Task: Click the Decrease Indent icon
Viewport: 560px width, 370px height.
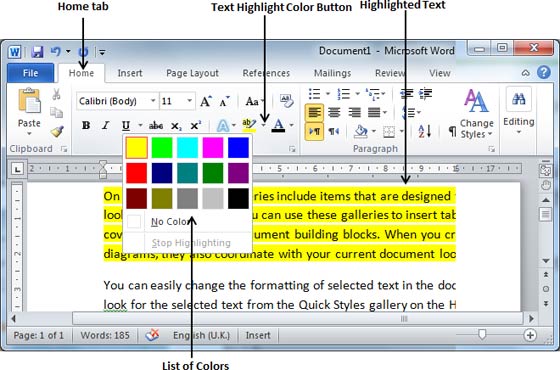Action: (x=406, y=94)
